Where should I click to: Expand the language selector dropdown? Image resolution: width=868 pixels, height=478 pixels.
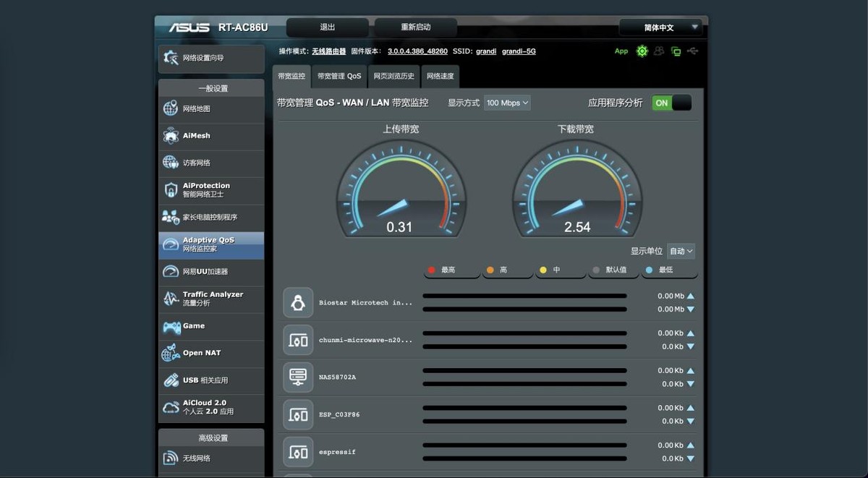coord(661,27)
